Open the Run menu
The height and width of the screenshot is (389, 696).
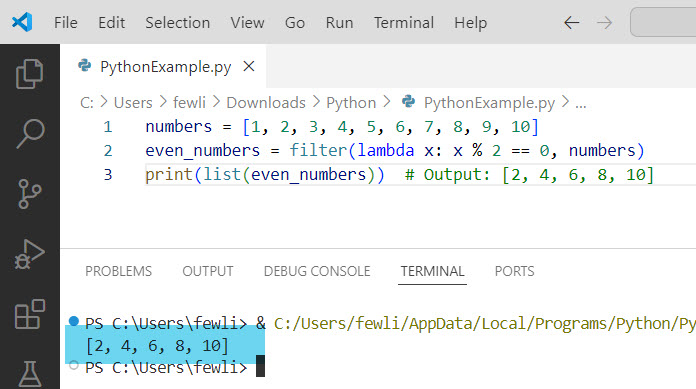click(x=340, y=23)
